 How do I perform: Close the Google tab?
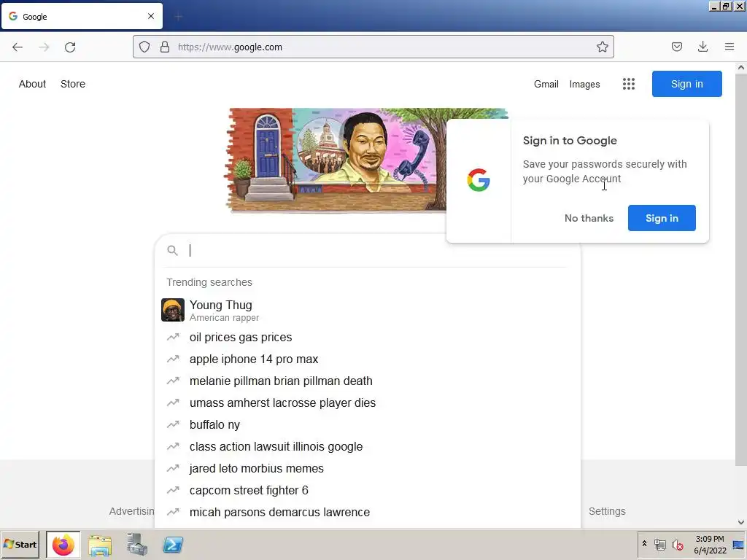(151, 16)
